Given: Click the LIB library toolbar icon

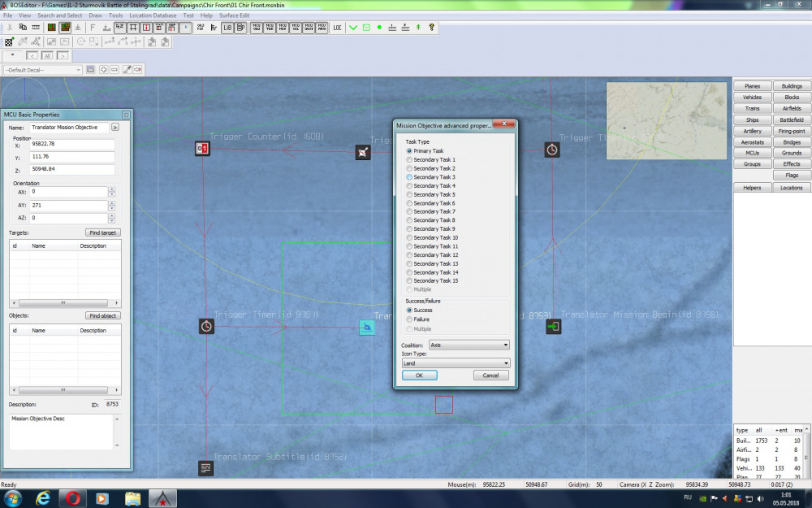Looking at the screenshot, I should coord(228,28).
